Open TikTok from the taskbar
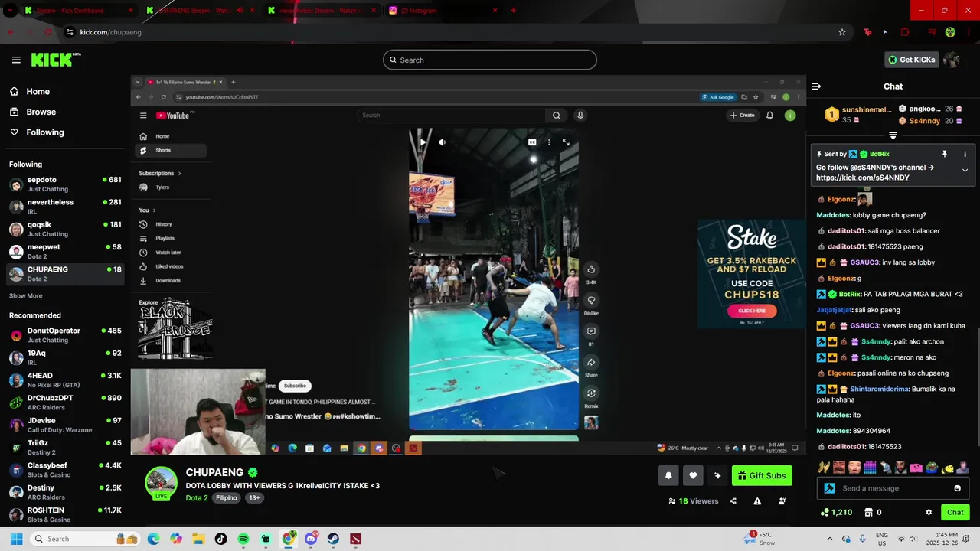The width and height of the screenshot is (980, 551). [x=221, y=539]
